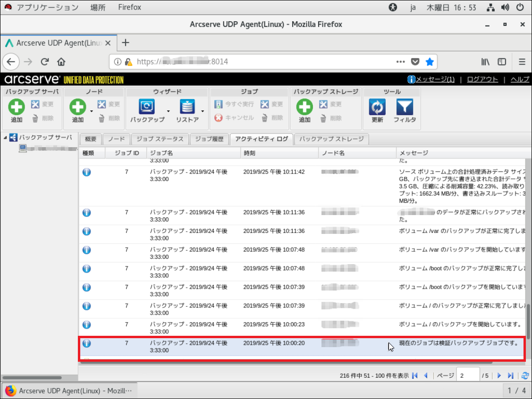Open the Messages (1) link
Image resolution: width=532 pixels, height=399 pixels.
[435, 79]
